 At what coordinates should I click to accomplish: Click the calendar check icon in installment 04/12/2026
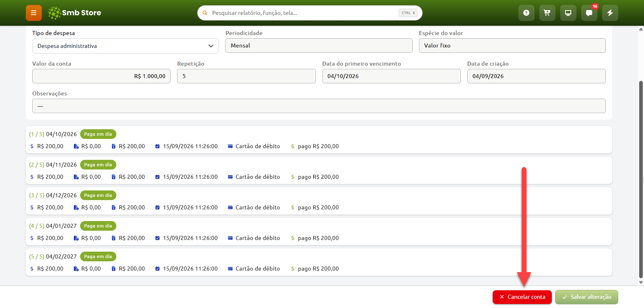[157, 208]
